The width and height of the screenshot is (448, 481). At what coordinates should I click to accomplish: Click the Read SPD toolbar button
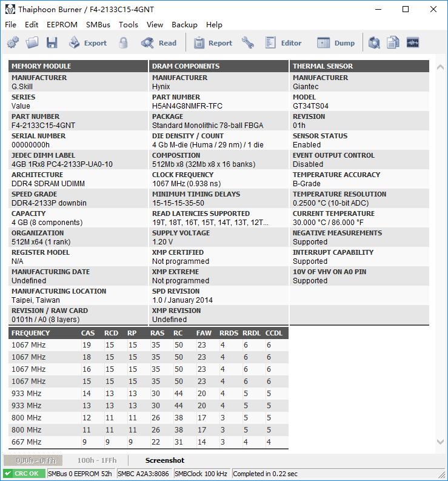coord(159,42)
